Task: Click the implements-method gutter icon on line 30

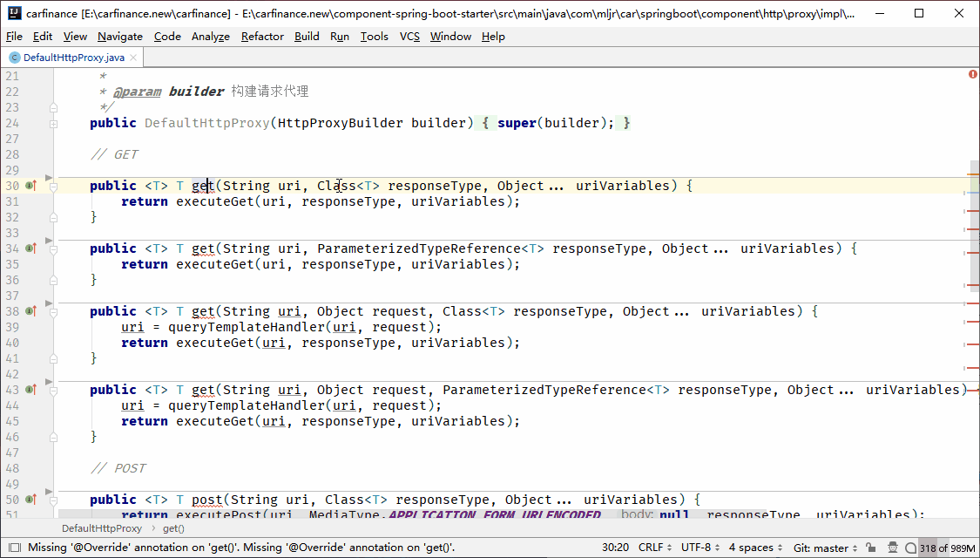Action: pyautogui.click(x=30, y=186)
